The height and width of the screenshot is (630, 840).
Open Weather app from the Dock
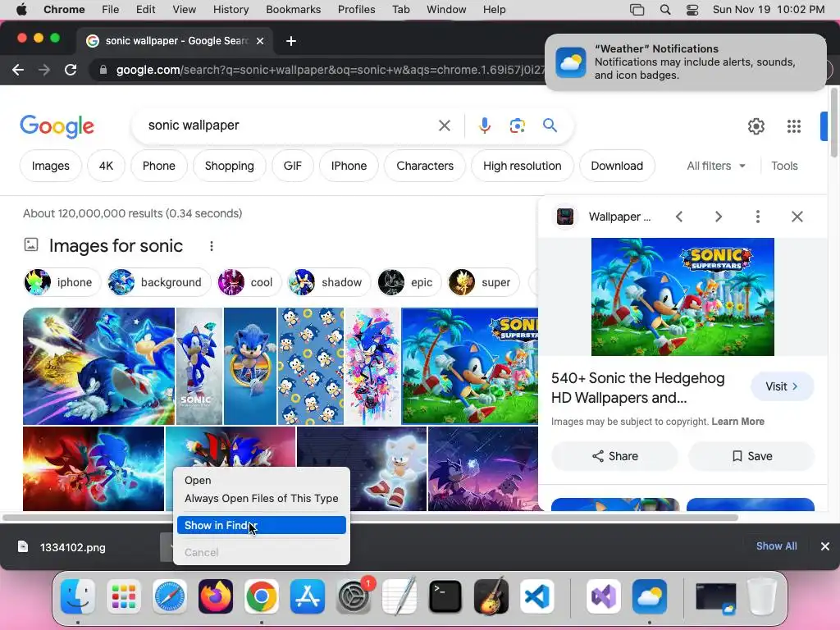pyautogui.click(x=650, y=596)
